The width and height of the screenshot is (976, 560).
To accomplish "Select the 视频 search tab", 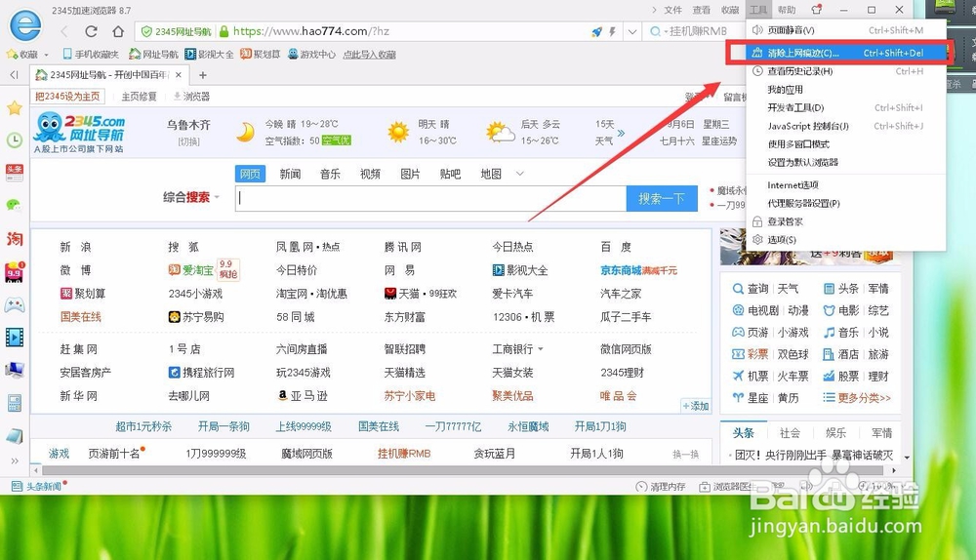I will [370, 174].
